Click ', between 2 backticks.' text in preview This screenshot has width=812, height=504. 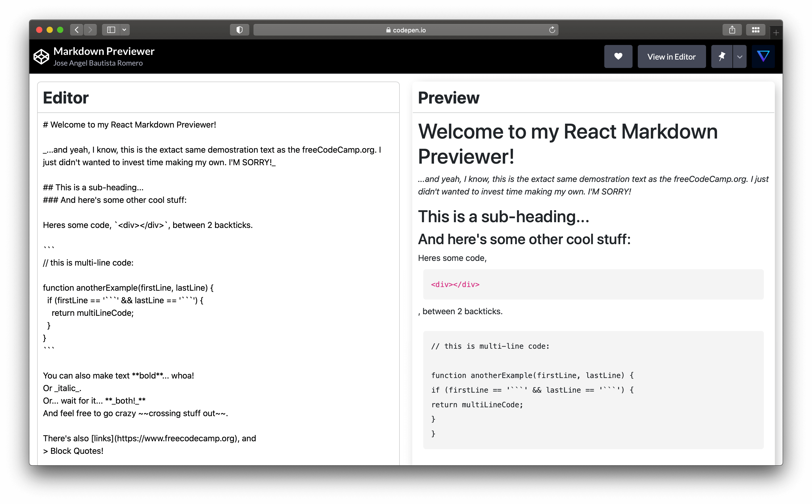pyautogui.click(x=460, y=311)
